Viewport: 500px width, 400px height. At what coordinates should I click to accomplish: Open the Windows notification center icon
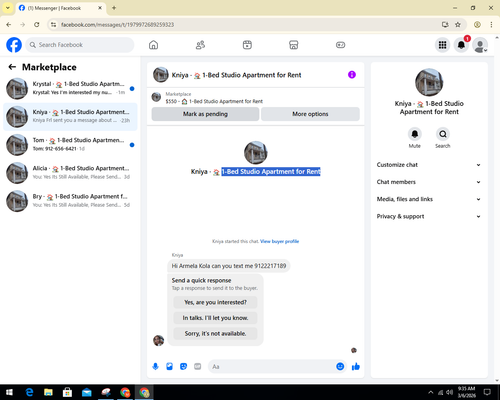click(487, 392)
